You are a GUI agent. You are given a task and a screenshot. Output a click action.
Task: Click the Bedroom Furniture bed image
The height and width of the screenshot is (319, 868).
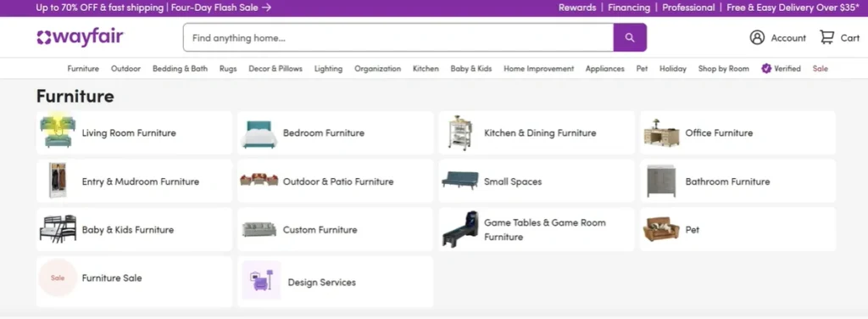[x=259, y=134]
